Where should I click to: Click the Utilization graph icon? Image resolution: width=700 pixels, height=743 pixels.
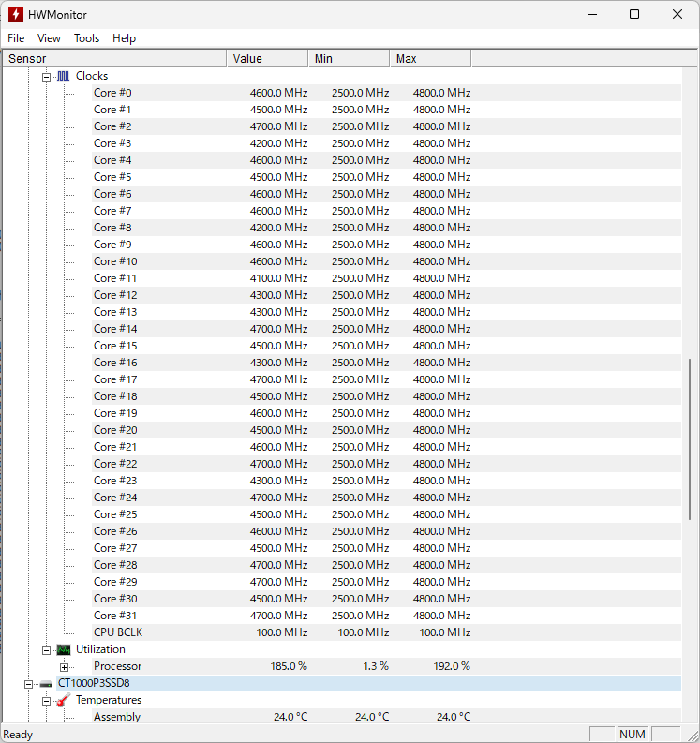[63, 649]
